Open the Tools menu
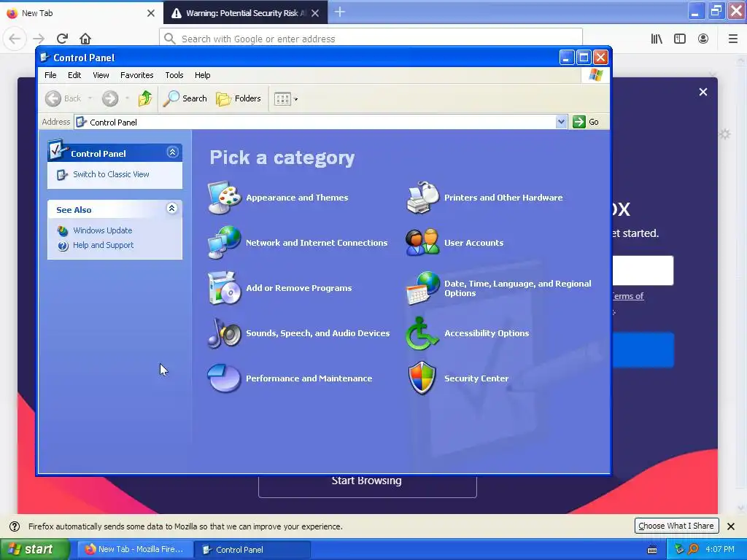This screenshot has height=560, width=747. click(174, 75)
